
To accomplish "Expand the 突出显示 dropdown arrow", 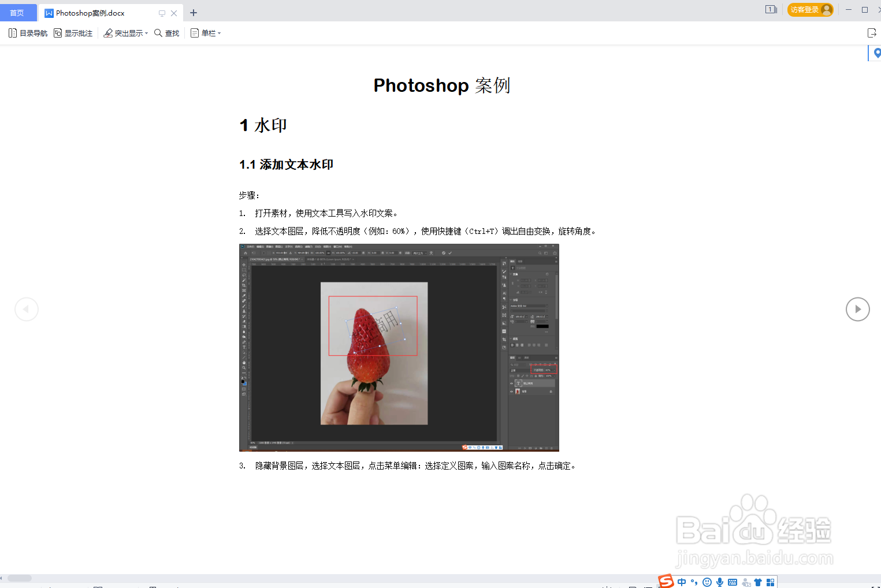I will click(147, 34).
